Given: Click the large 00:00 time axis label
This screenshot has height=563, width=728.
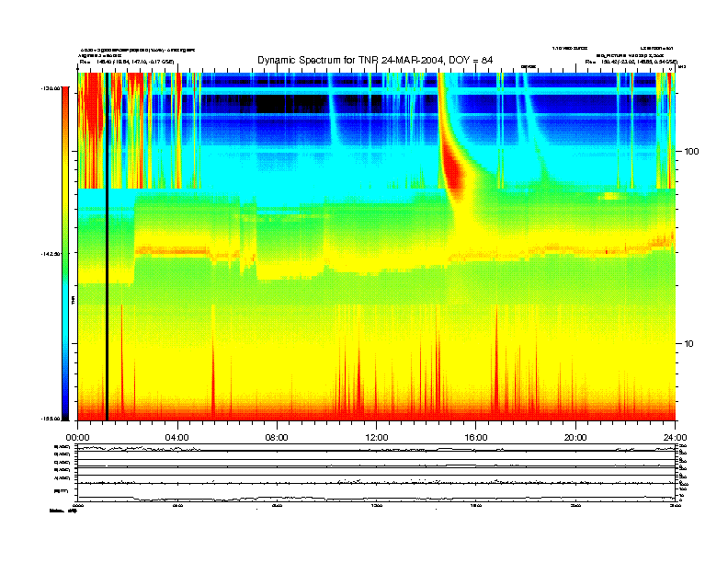Looking at the screenshot, I should 77,438.
